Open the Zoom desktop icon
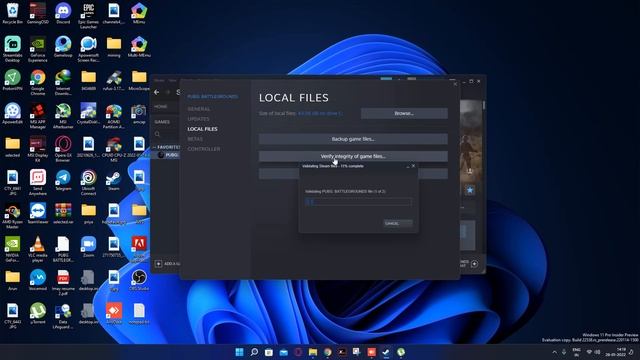The height and width of the screenshot is (360, 640). 89,247
